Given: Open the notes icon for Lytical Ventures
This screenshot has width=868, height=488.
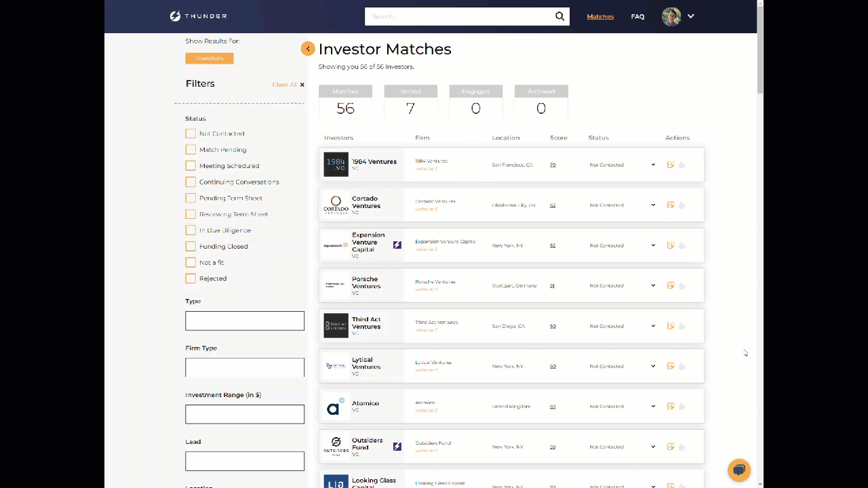Looking at the screenshot, I should (671, 366).
